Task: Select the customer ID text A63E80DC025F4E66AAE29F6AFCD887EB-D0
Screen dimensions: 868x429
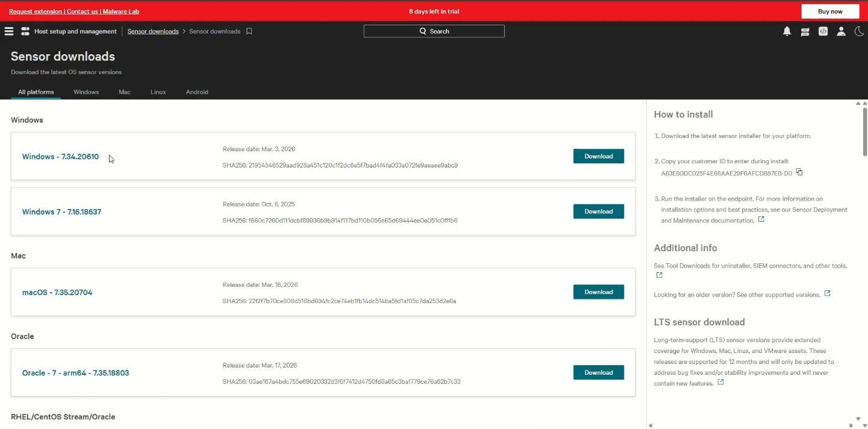Action: [x=726, y=174]
